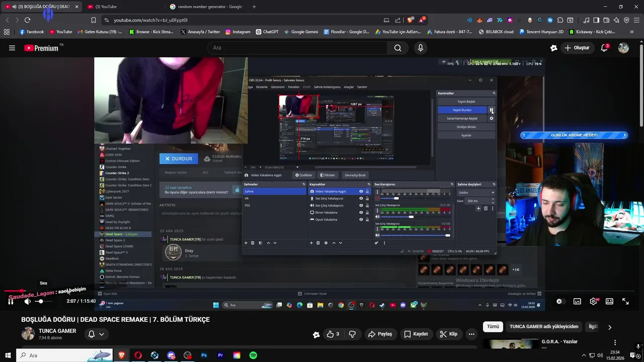Open Brave Rewards triangle icon
The width and height of the screenshot is (644, 362).
point(422,20)
